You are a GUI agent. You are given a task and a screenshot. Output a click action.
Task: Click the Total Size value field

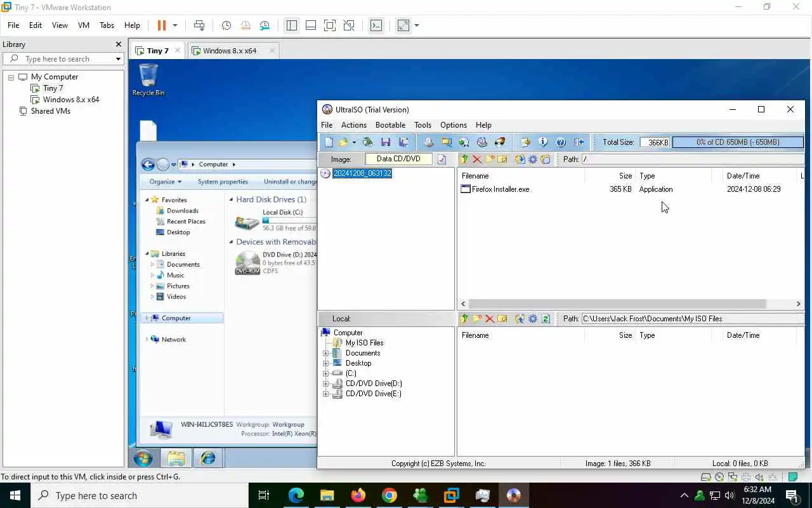coord(655,142)
